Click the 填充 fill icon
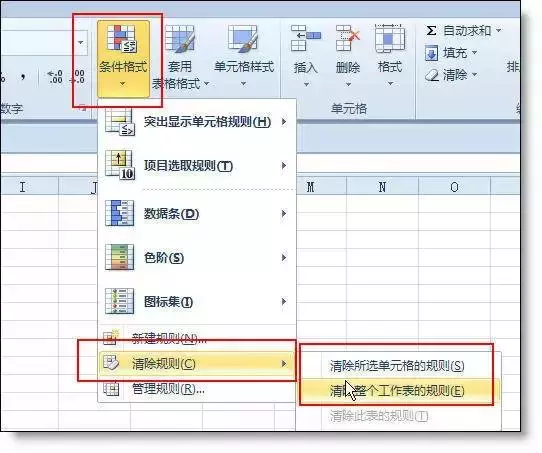542x453 pixels. pos(431,53)
